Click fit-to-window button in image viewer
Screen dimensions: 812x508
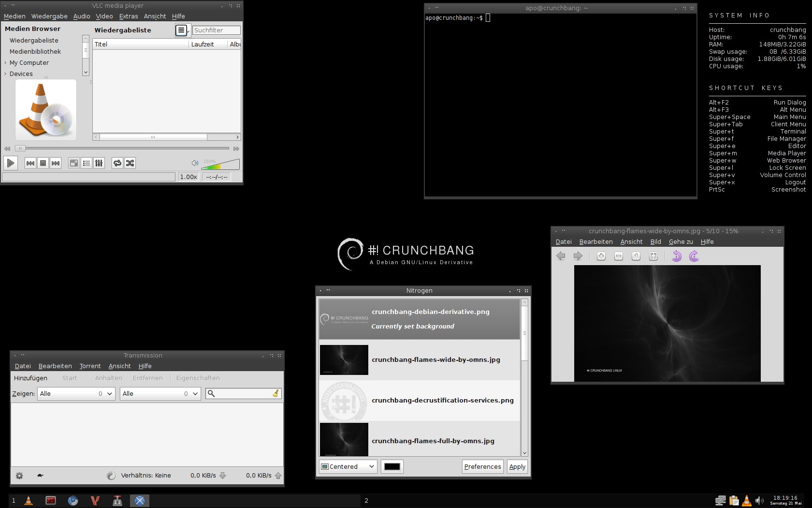[x=653, y=256]
